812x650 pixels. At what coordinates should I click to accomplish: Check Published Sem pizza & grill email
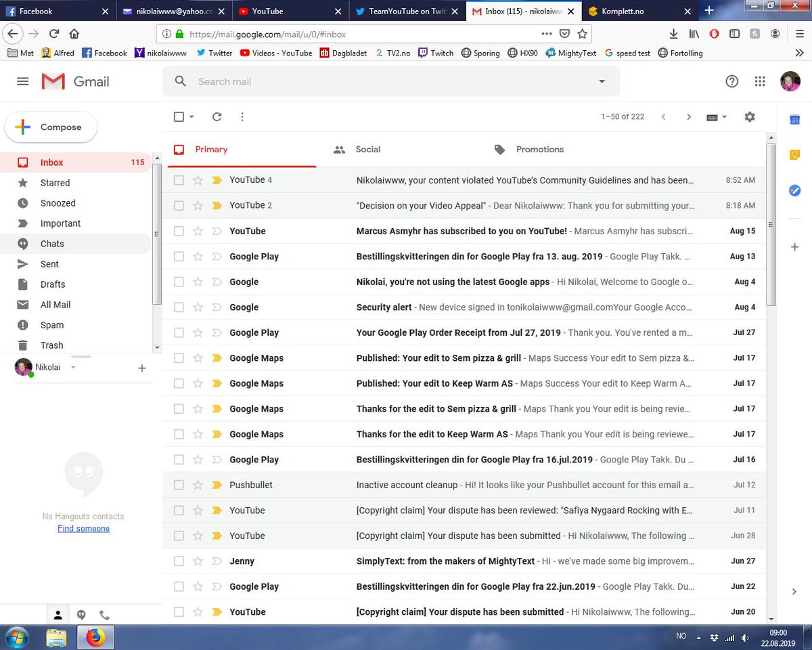(179, 358)
